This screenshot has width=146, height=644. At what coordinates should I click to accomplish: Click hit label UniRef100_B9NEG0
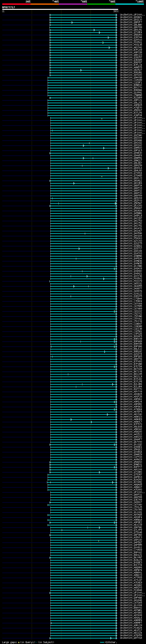131,85
